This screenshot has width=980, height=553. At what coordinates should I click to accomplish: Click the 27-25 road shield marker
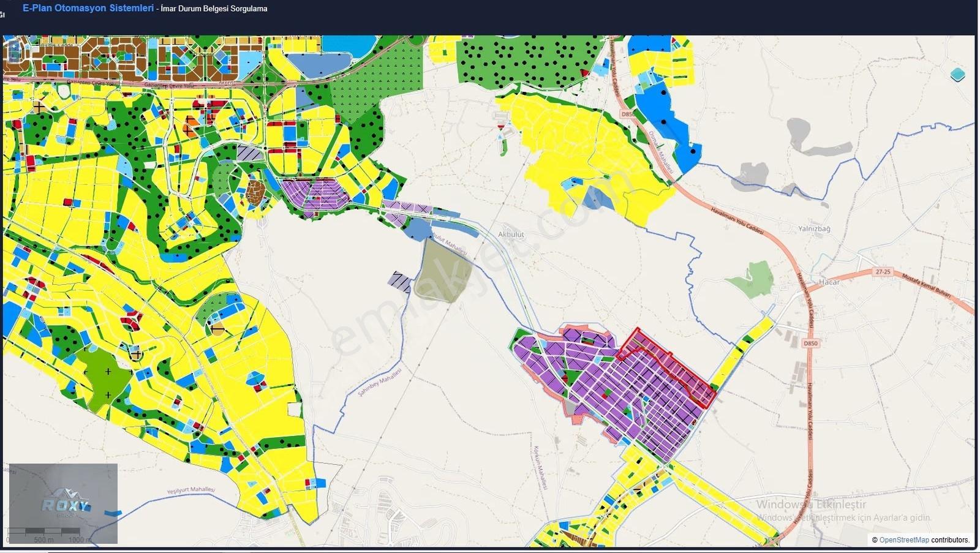[x=883, y=272]
